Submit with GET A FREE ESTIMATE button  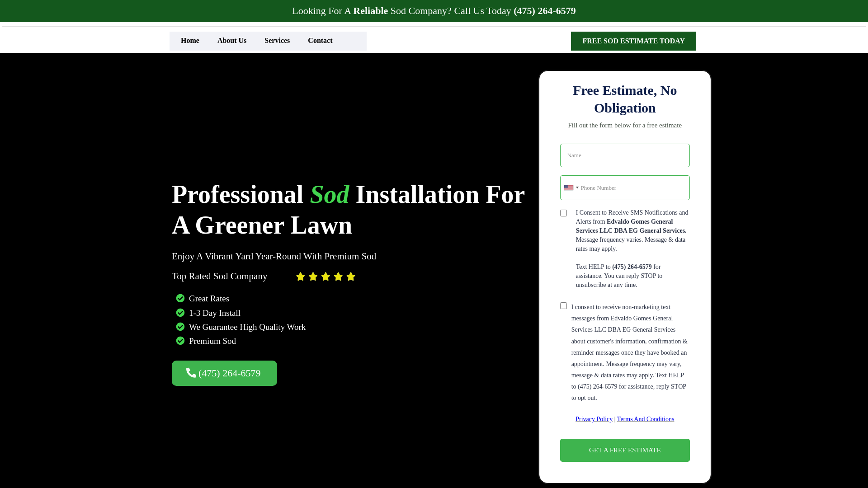(x=625, y=450)
